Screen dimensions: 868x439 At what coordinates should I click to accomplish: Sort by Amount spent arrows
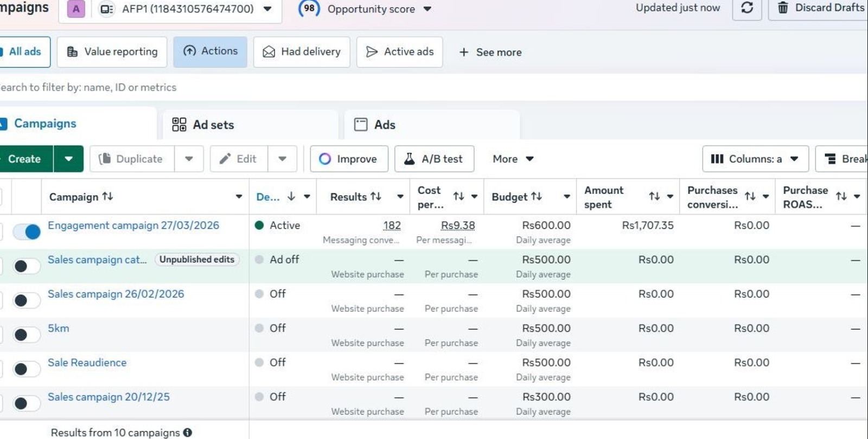tap(655, 196)
